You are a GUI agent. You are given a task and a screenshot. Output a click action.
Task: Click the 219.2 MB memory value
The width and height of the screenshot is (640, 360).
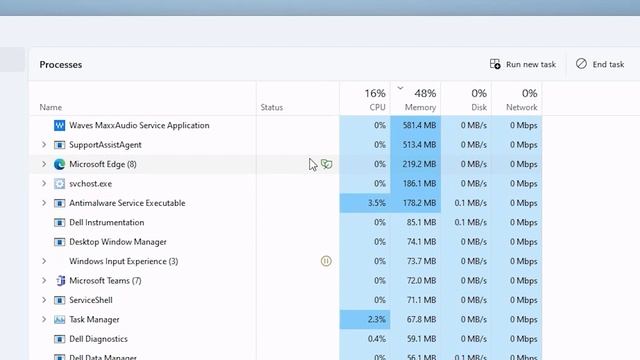point(419,164)
